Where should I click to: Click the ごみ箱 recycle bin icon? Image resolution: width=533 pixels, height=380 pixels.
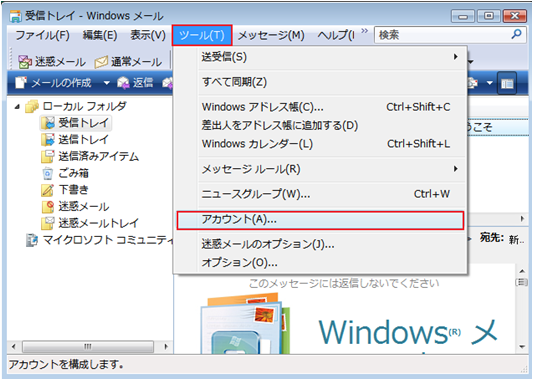pyautogui.click(x=48, y=173)
